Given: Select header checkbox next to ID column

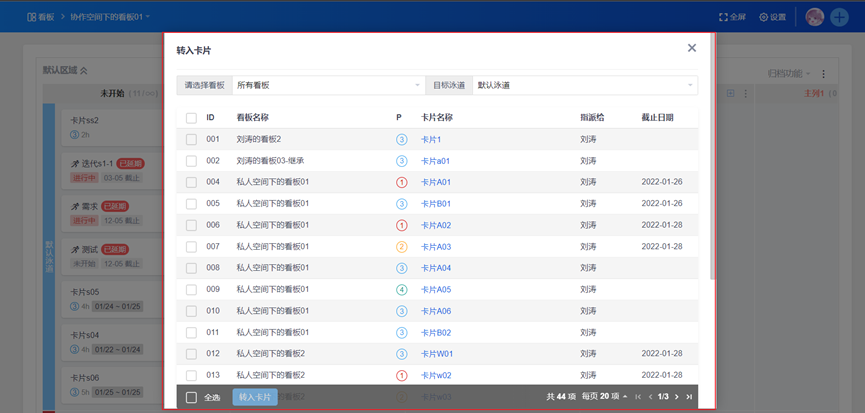Looking at the screenshot, I should [x=191, y=117].
